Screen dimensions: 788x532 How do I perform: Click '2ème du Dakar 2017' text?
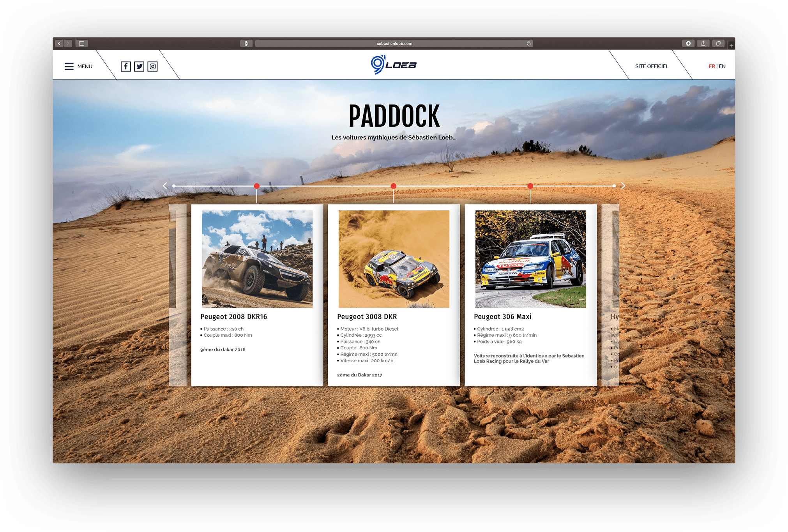pos(360,375)
